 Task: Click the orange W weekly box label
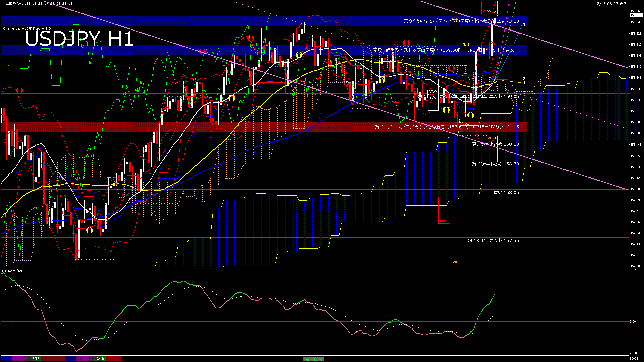(x=489, y=12)
